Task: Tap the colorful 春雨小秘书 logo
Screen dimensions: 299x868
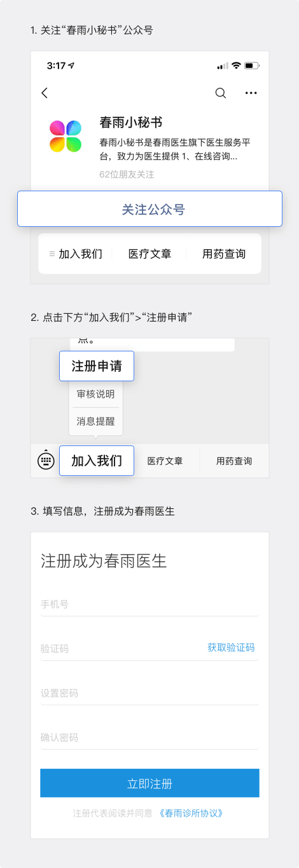Action: [66, 136]
